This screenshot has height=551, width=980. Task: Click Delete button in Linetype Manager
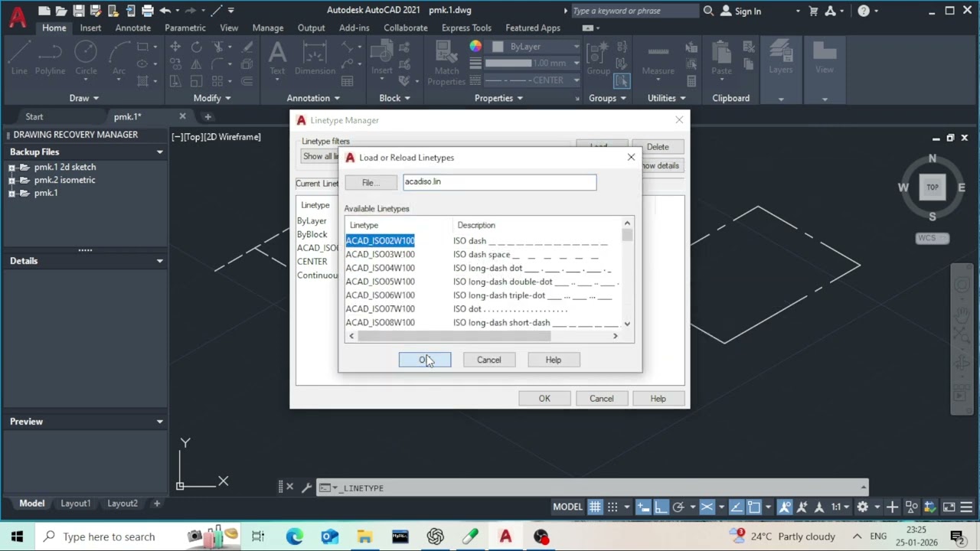(658, 146)
